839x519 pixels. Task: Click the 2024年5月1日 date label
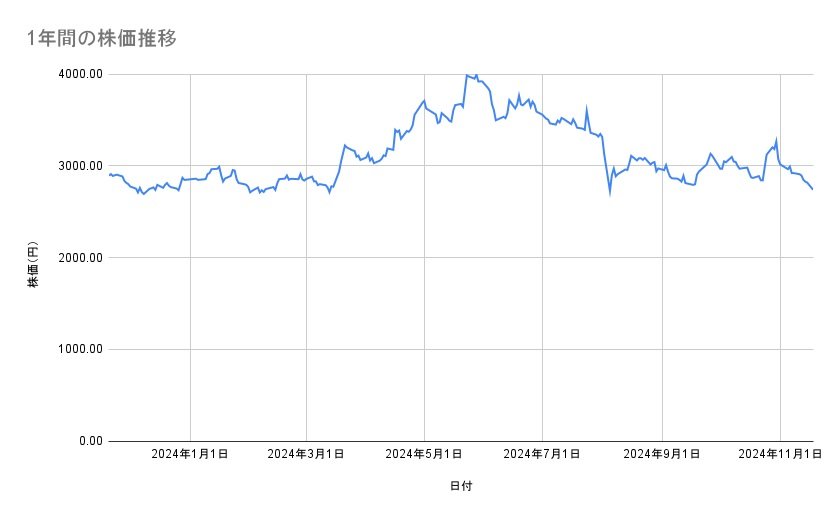click(424, 455)
